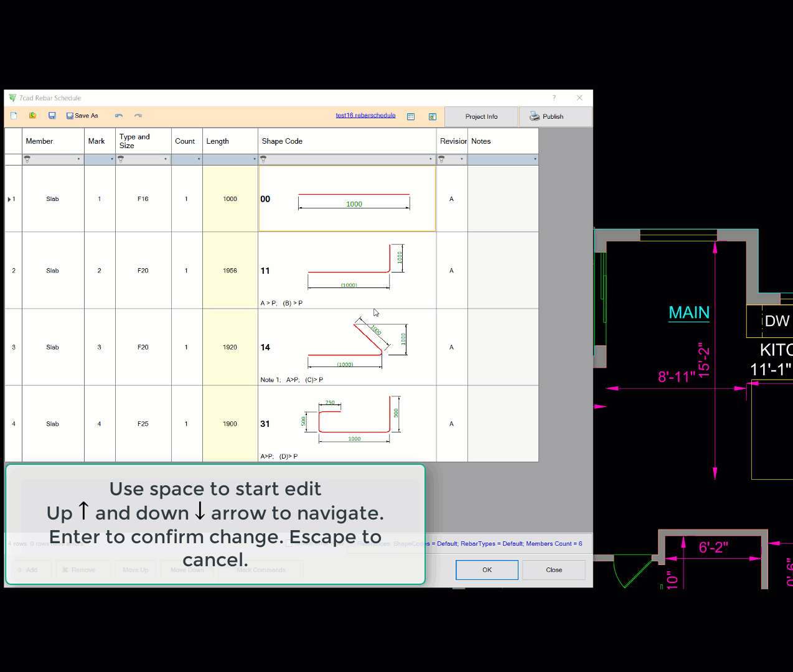Expand the Mark column filter dropdown
The height and width of the screenshot is (672, 793).
(x=112, y=159)
